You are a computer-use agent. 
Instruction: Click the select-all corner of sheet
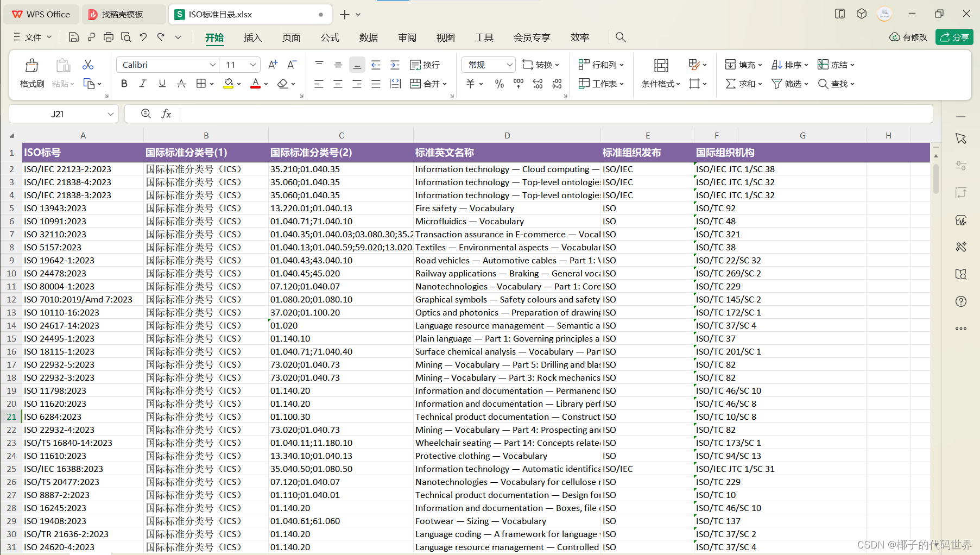[x=11, y=135]
